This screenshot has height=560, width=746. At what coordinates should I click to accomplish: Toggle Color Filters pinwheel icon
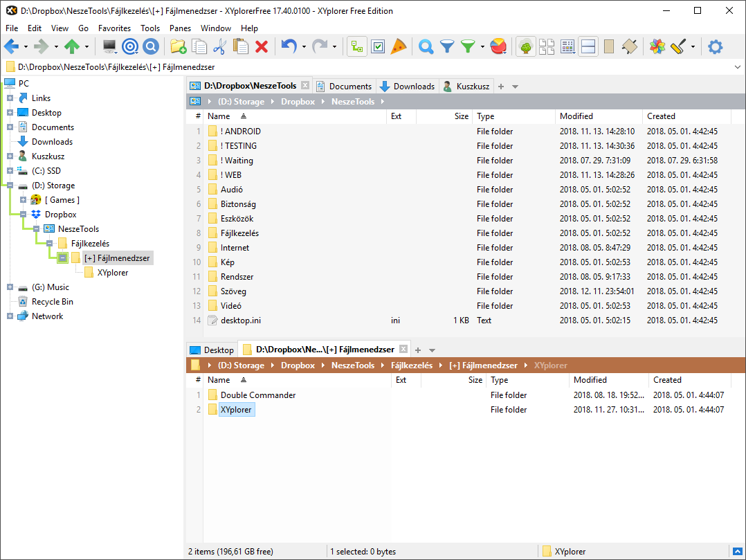coord(657,46)
